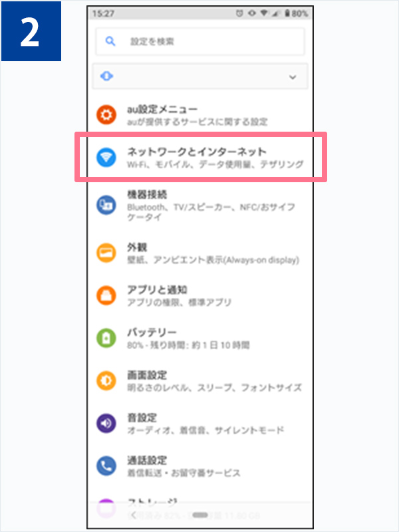Select 音設定 audio settings entry

point(200,424)
